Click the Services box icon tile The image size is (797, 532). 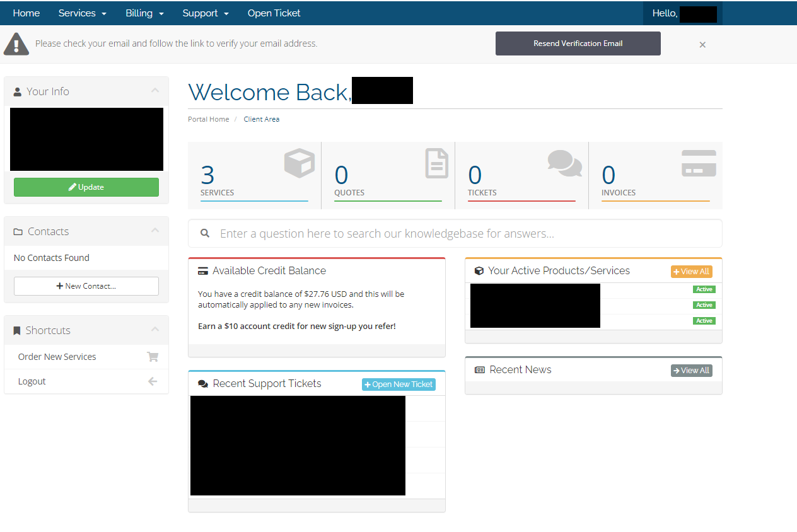point(299,163)
